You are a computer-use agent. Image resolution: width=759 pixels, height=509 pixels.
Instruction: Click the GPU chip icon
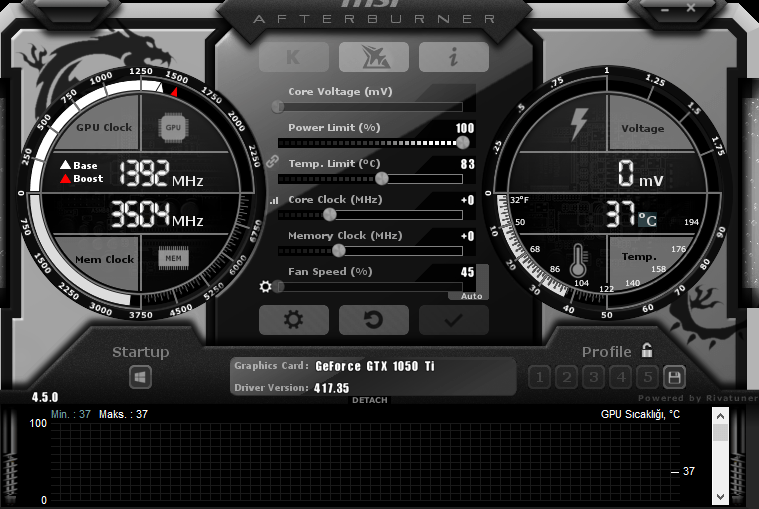(173, 128)
